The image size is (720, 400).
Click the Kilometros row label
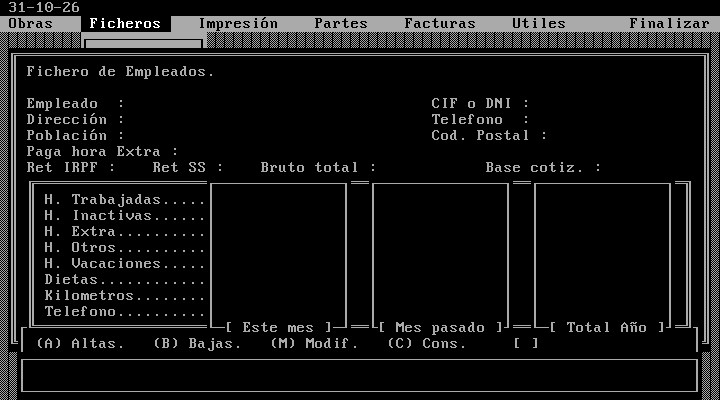tap(124, 296)
